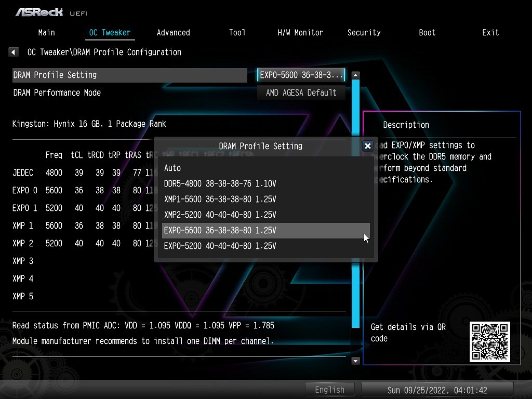Screen dimensions: 532x399
Task: Click the date and time button
Action: 437,390
